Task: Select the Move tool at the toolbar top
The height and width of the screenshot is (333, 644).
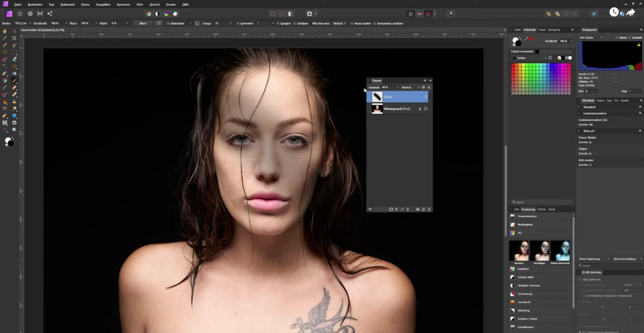Action: point(14,31)
